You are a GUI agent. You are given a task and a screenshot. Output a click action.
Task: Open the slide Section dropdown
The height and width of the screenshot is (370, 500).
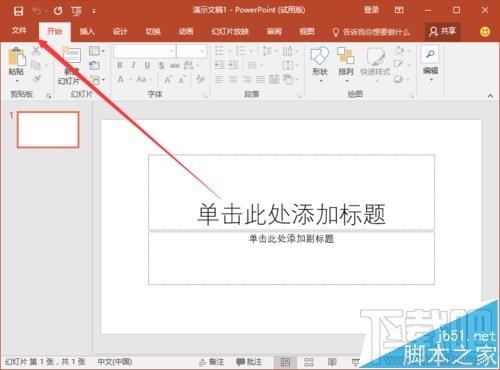tap(97, 80)
